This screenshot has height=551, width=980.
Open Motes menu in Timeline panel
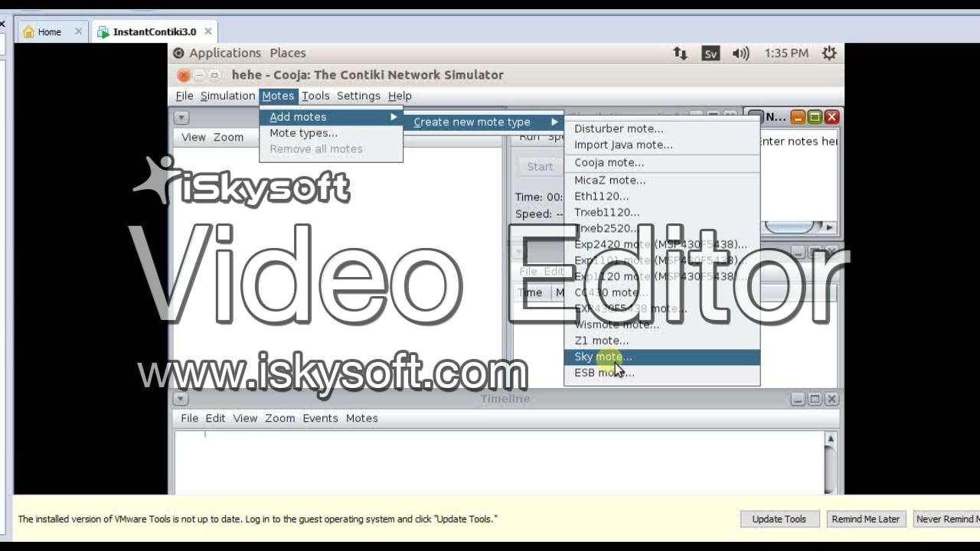click(361, 418)
